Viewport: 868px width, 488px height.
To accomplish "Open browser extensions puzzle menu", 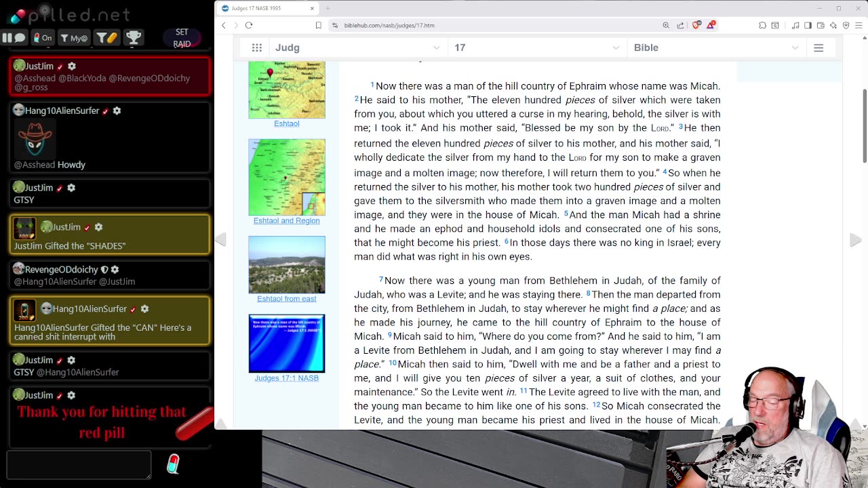I will [x=762, y=25].
